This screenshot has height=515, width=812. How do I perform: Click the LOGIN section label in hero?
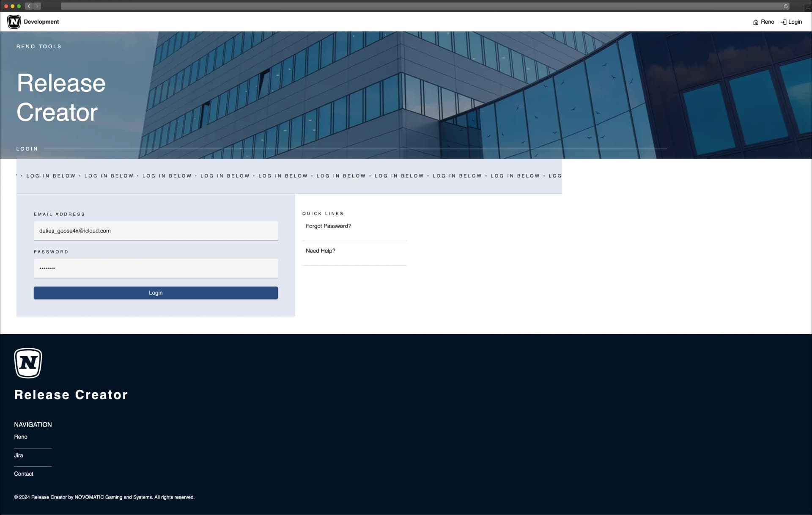27,149
